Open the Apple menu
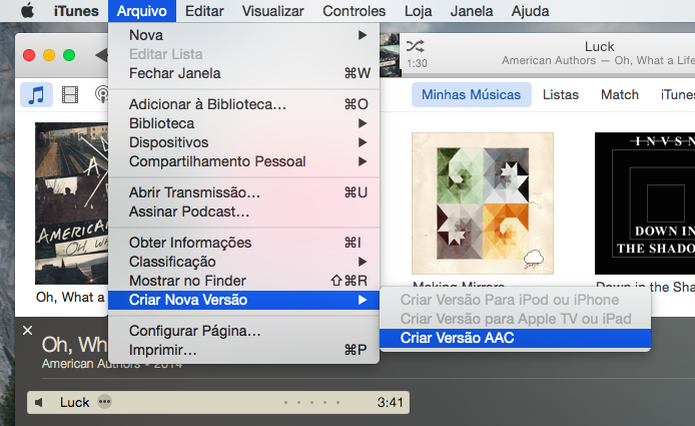The width and height of the screenshot is (695, 426). point(27,11)
